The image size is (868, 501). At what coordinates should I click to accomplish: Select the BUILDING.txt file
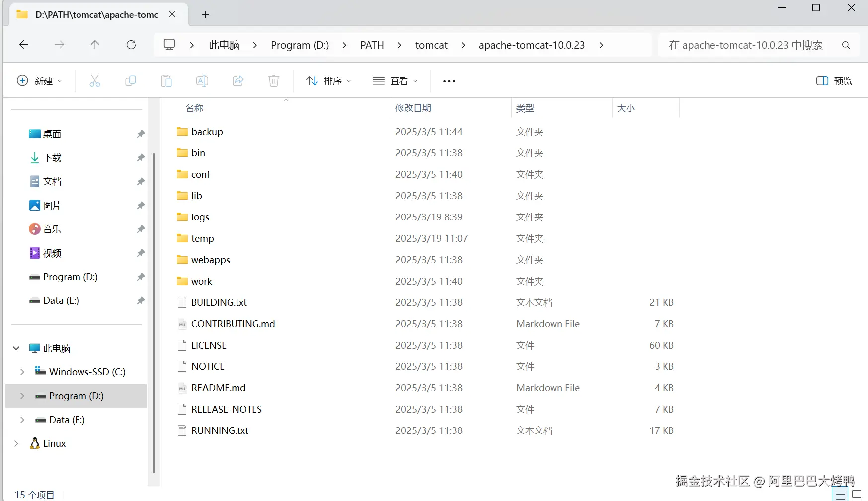click(x=427, y=302)
